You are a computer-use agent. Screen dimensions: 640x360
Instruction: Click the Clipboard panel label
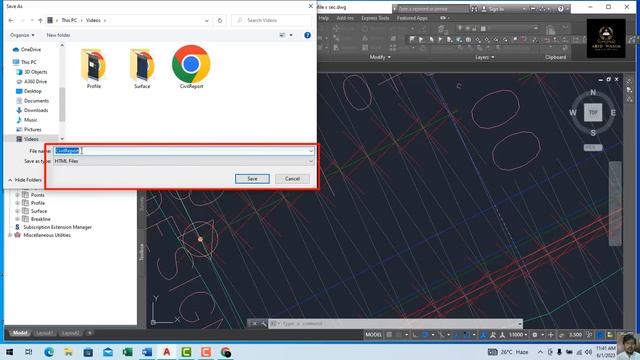(556, 57)
